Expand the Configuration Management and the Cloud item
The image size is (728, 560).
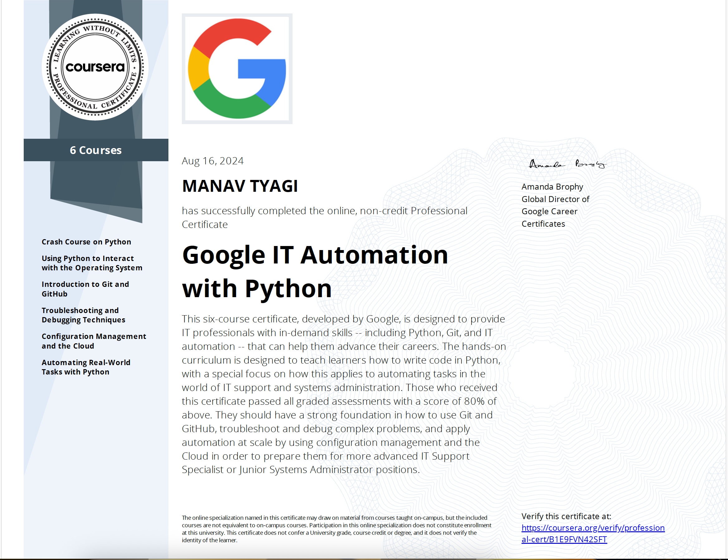[x=94, y=341]
